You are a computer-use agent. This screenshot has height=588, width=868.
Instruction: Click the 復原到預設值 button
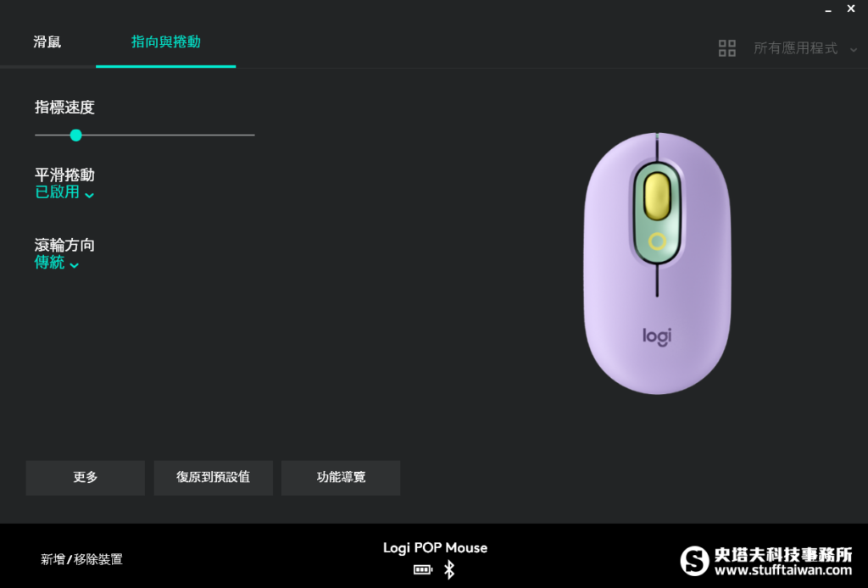213,477
